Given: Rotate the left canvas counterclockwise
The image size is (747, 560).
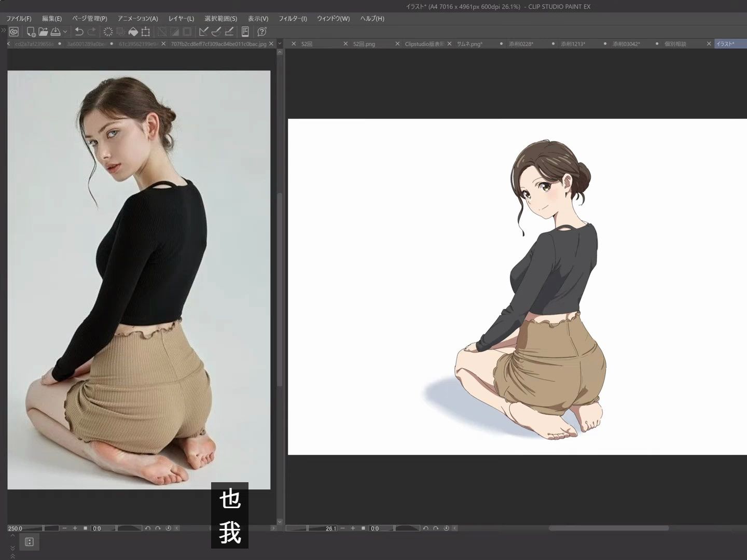Looking at the screenshot, I should coord(148,528).
